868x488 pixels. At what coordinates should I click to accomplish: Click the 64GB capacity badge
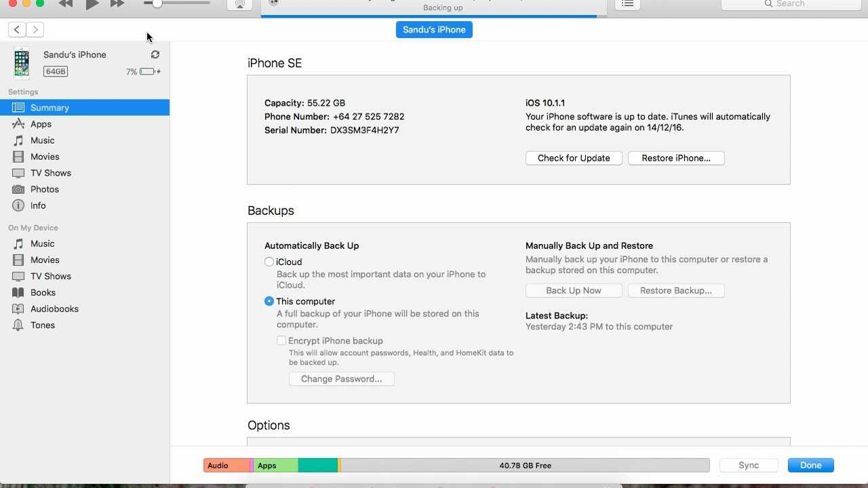point(56,71)
